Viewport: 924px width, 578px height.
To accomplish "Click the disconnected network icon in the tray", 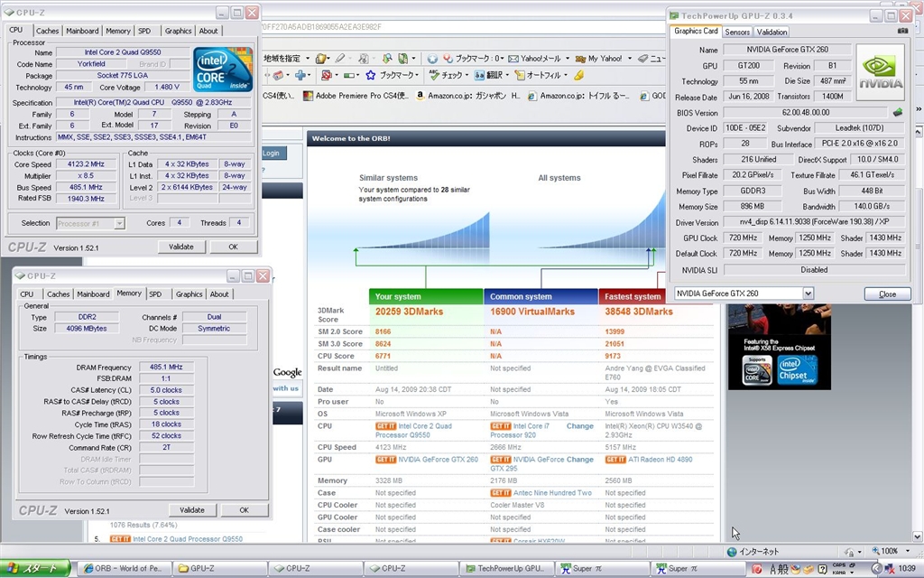I will coord(889,569).
